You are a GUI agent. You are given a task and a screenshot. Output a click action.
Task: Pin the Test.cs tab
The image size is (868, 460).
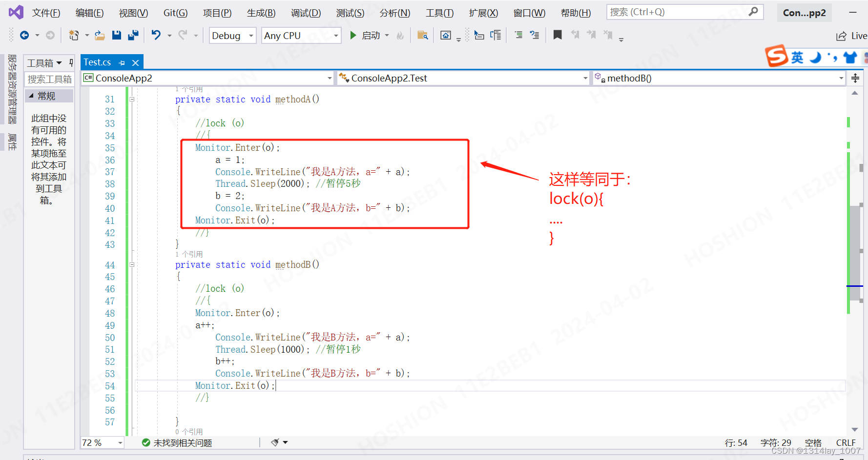click(122, 63)
